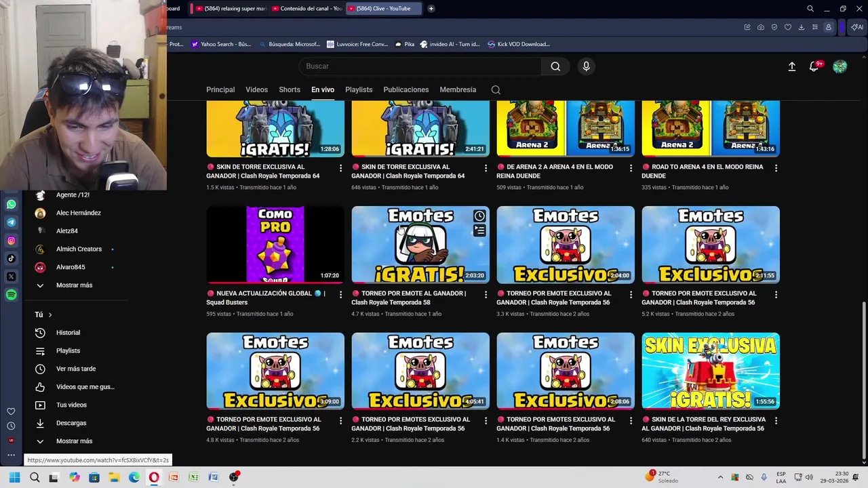Open sidebar three-dots more options

pyautogui.click(x=11, y=455)
